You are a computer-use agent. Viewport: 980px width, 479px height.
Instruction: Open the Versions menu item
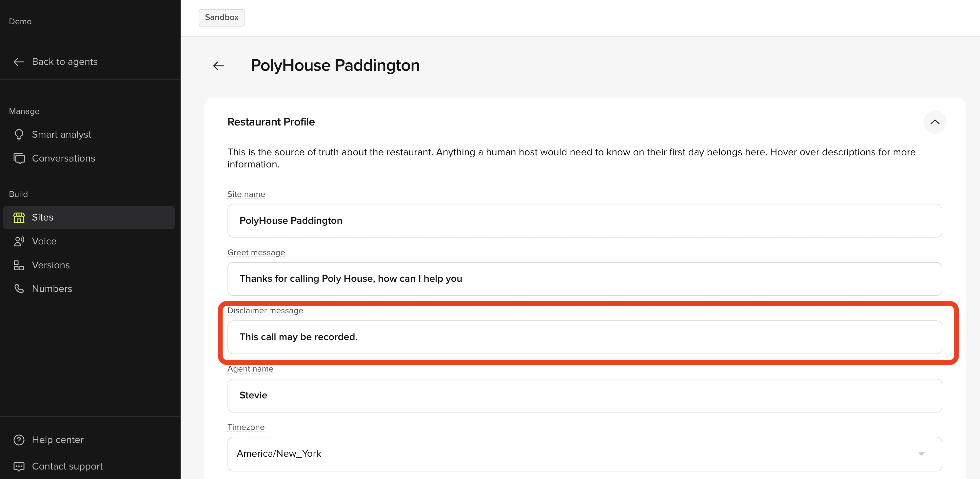[50, 265]
